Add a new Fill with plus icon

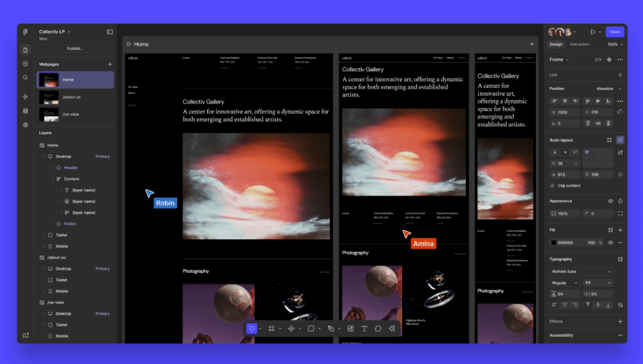point(620,230)
